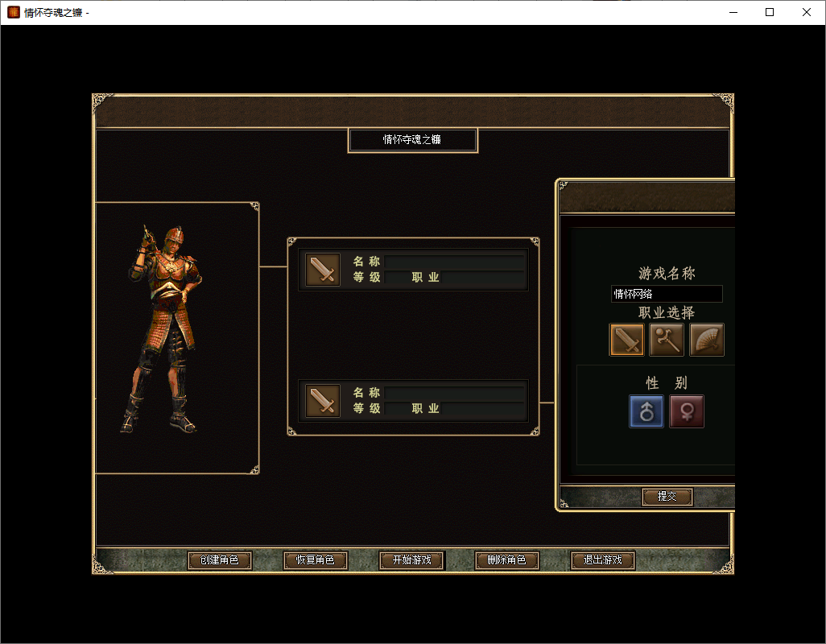The image size is (826, 644).
Task: Maximize the game window
Action: (770, 12)
